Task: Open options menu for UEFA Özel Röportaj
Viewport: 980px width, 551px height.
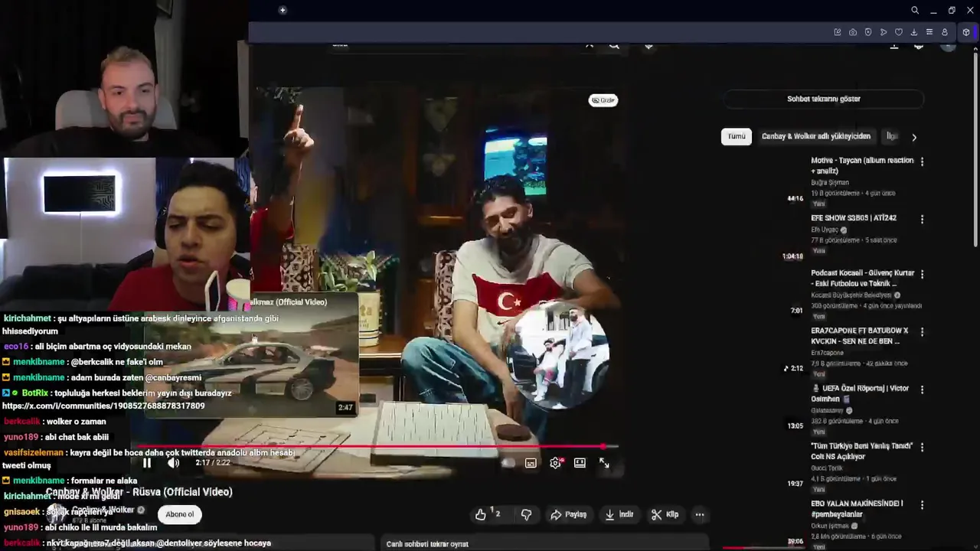Action: 922,390
